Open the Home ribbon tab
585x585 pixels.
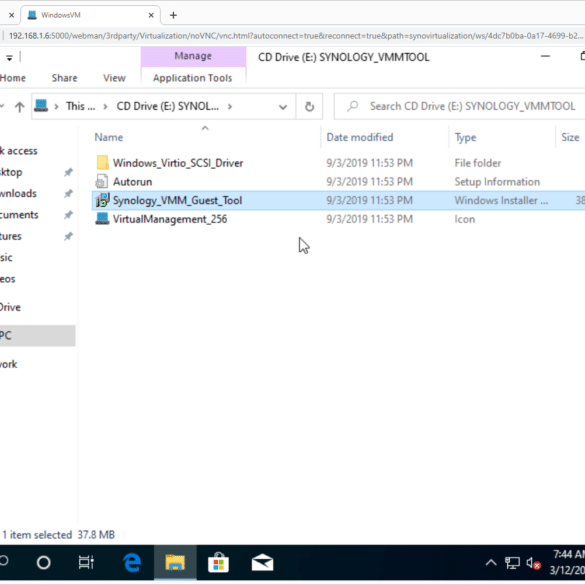[13, 78]
